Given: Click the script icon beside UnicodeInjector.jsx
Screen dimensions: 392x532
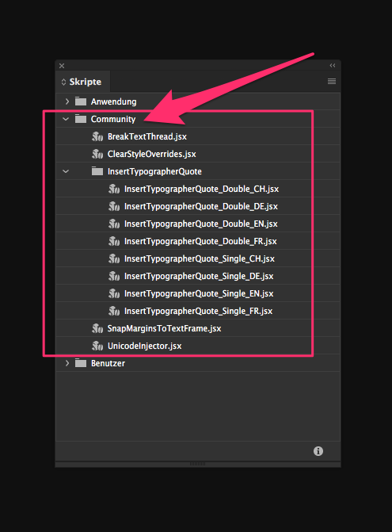Looking at the screenshot, I should coord(97,346).
